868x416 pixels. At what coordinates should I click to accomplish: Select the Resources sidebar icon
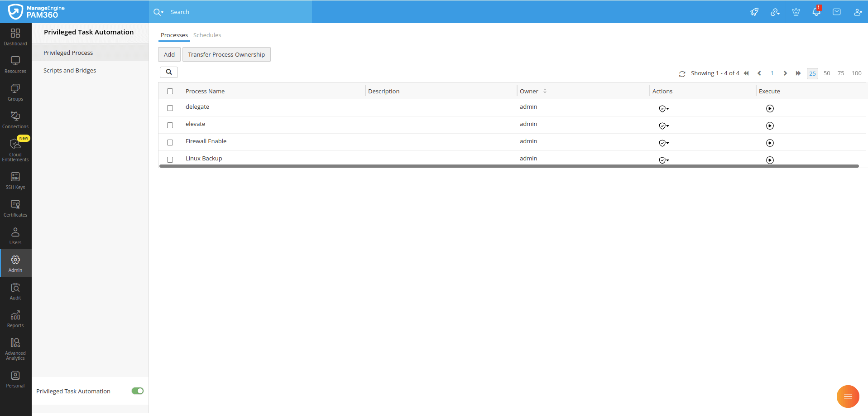click(x=15, y=64)
